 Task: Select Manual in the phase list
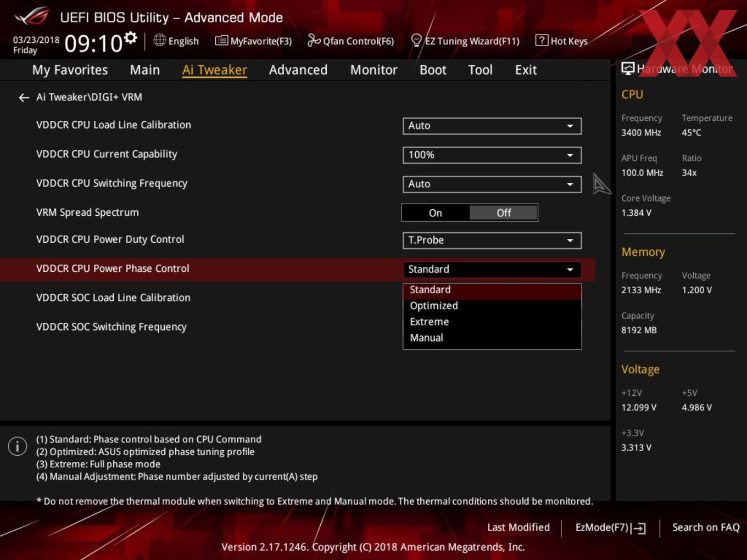tap(492, 338)
